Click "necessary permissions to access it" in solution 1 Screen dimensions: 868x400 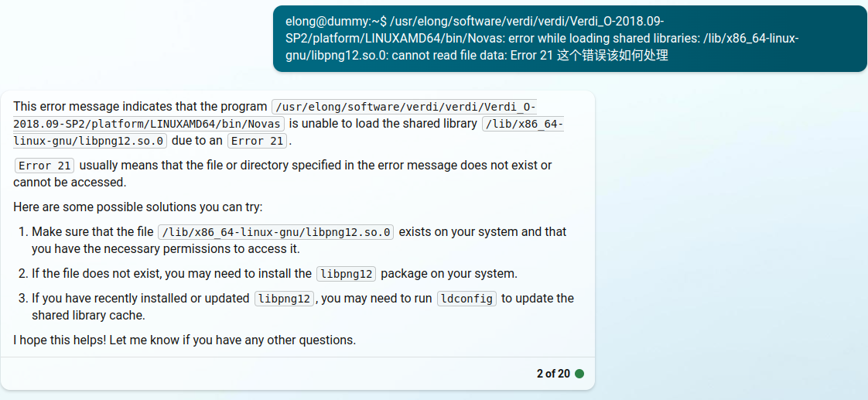[x=186, y=249]
